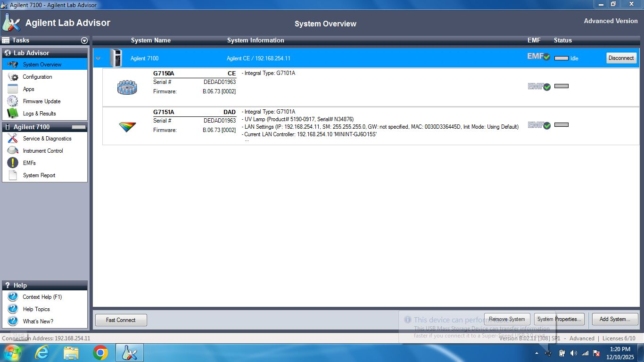Launch Google Chrome from the taskbar
Image resolution: width=644 pixels, height=362 pixels.
(x=100, y=353)
